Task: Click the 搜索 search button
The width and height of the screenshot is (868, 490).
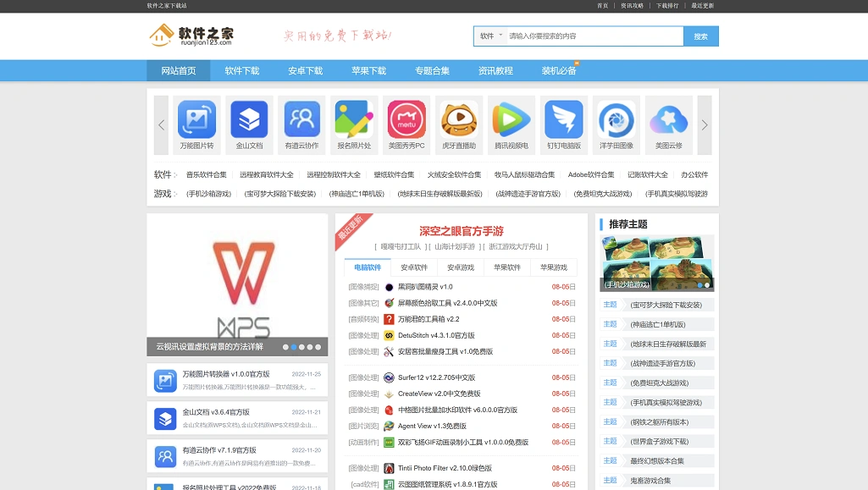Action: pos(701,36)
